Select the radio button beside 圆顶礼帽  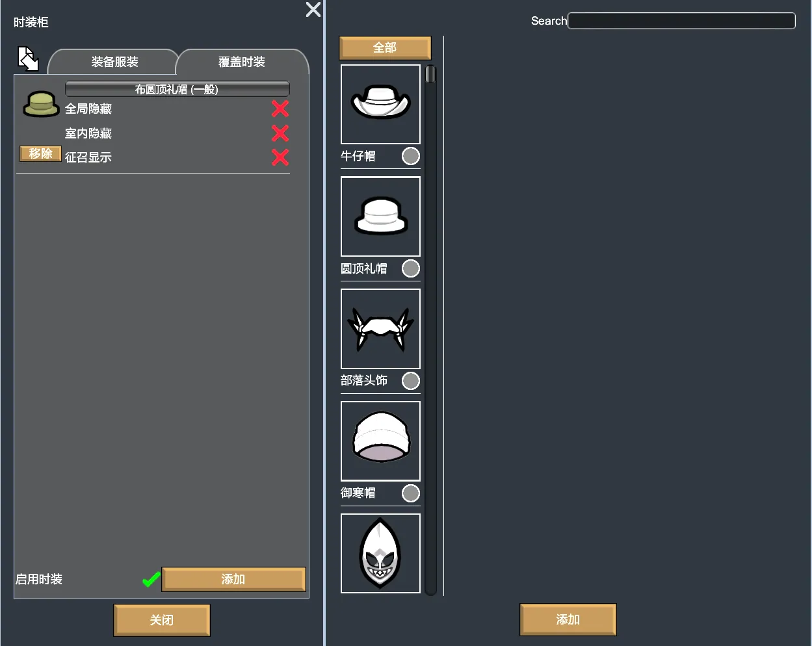pos(411,268)
